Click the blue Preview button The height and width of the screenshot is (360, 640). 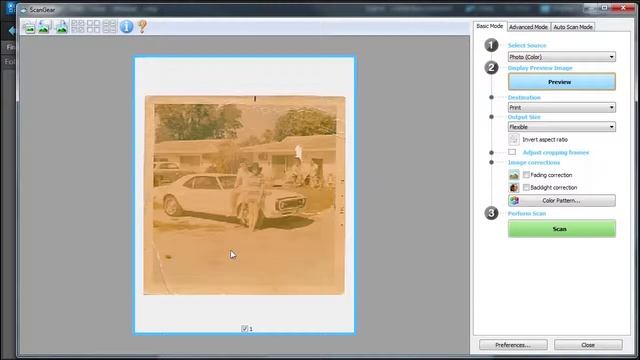[x=562, y=82]
